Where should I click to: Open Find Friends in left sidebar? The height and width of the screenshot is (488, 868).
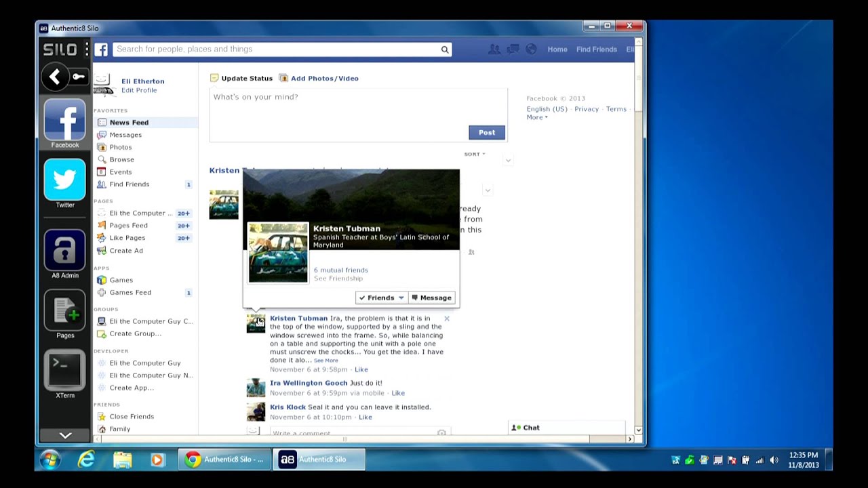click(x=130, y=184)
